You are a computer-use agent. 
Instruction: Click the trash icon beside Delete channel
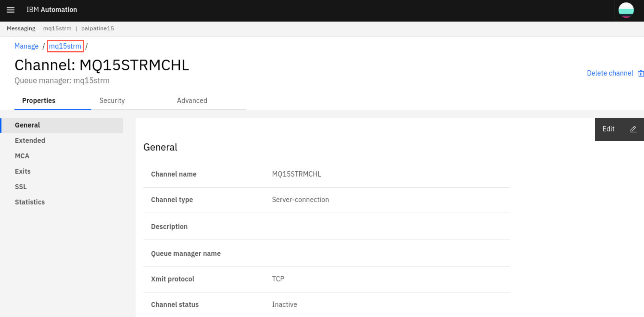(x=641, y=74)
